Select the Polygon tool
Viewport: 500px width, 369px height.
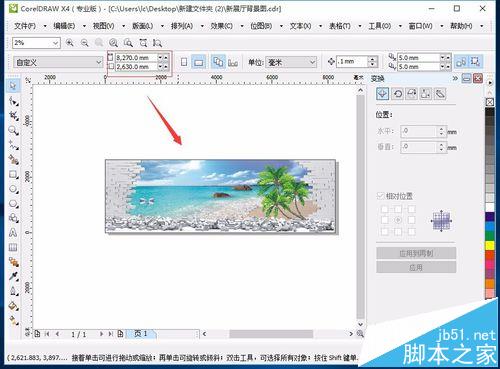13,204
